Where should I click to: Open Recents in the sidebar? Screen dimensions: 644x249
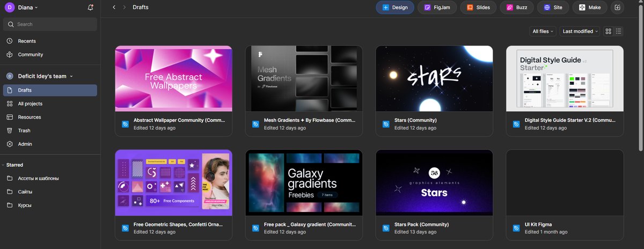[50, 41]
